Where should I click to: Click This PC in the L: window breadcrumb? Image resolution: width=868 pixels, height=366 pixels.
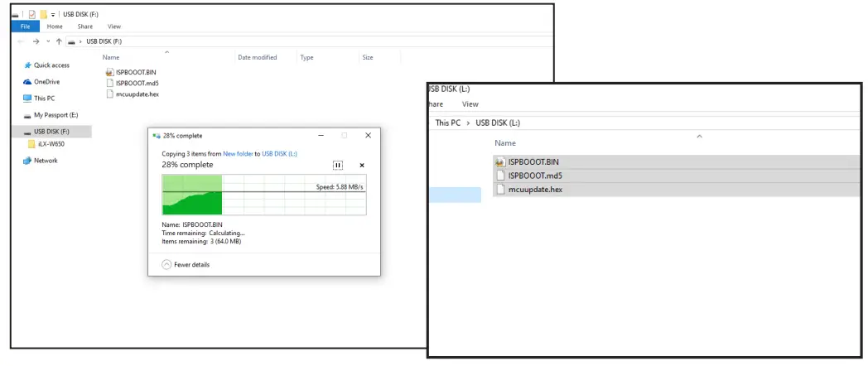coord(448,123)
